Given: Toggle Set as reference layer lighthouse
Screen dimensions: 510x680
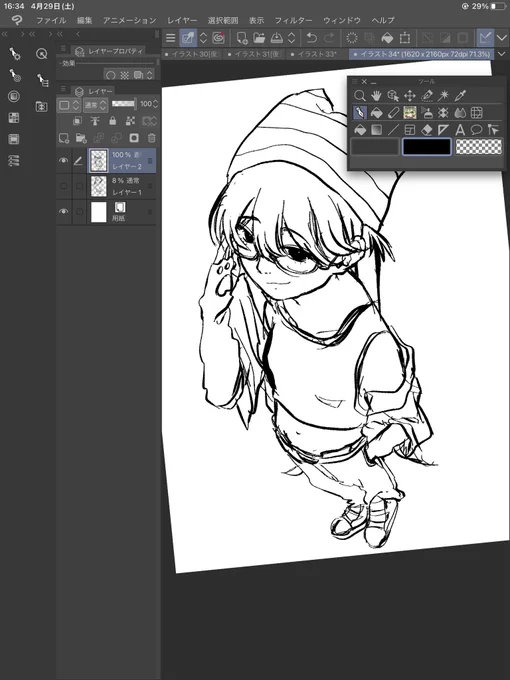Looking at the screenshot, I should pyautogui.click(x=95, y=121).
